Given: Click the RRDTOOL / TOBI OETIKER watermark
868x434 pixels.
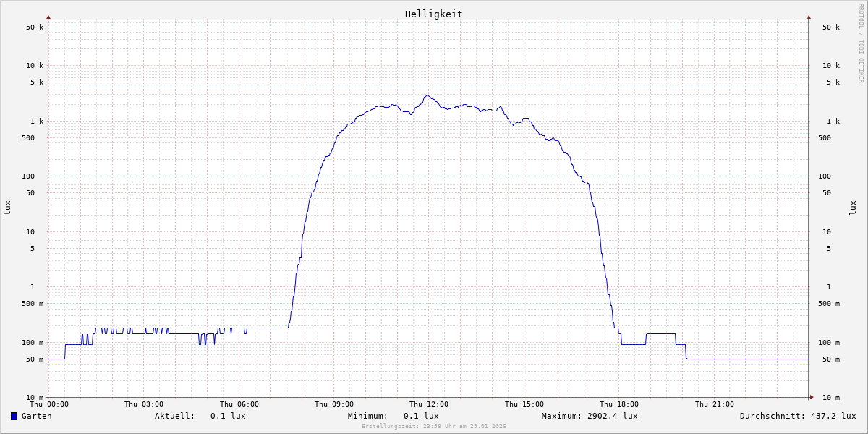Looking at the screenshot, I should point(861,43).
